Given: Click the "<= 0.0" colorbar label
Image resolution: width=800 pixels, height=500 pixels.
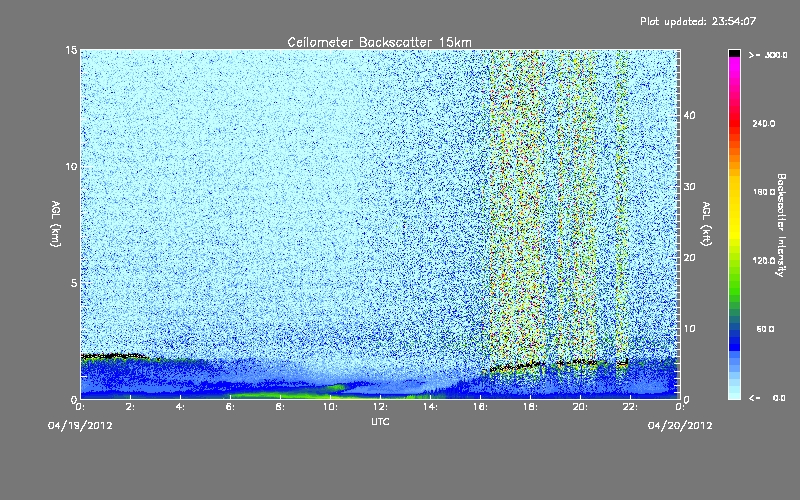Looking at the screenshot, I should point(768,398).
